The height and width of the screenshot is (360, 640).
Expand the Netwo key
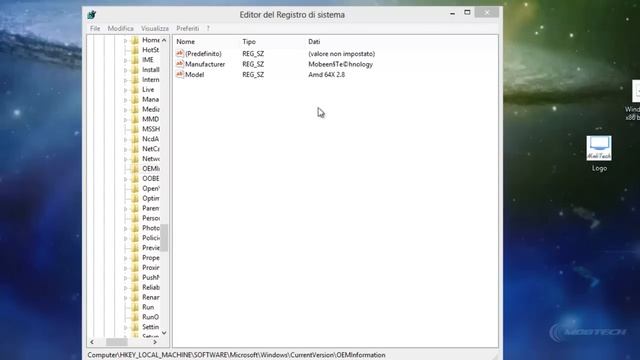point(126,159)
